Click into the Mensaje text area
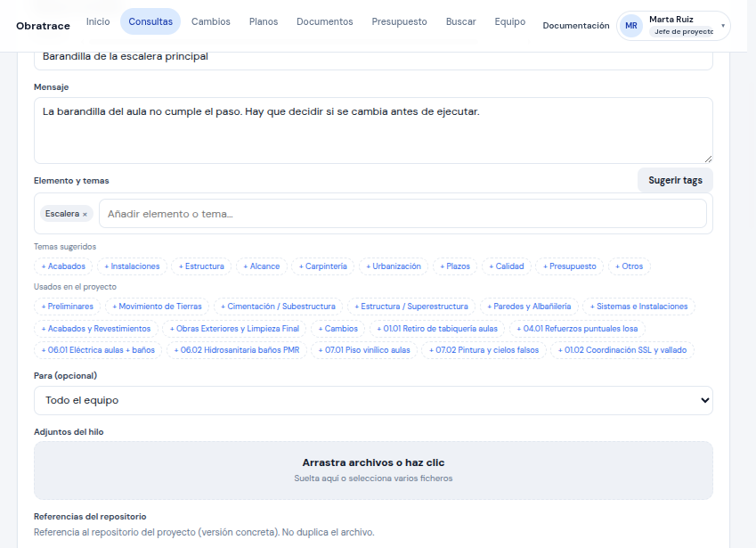Screen dimensions: 756x548 point(373,131)
